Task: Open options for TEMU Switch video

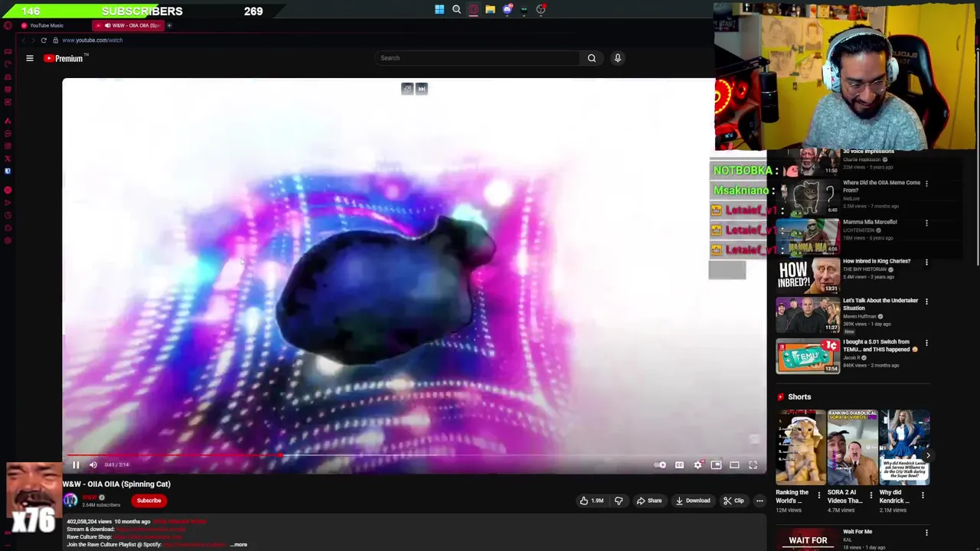Action: (926, 343)
